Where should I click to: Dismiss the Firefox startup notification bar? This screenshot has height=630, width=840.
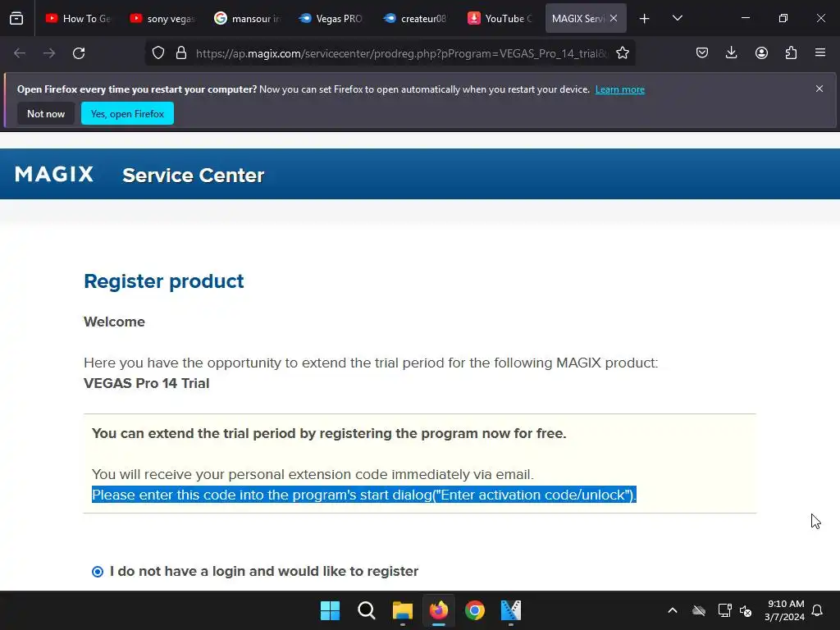point(819,89)
